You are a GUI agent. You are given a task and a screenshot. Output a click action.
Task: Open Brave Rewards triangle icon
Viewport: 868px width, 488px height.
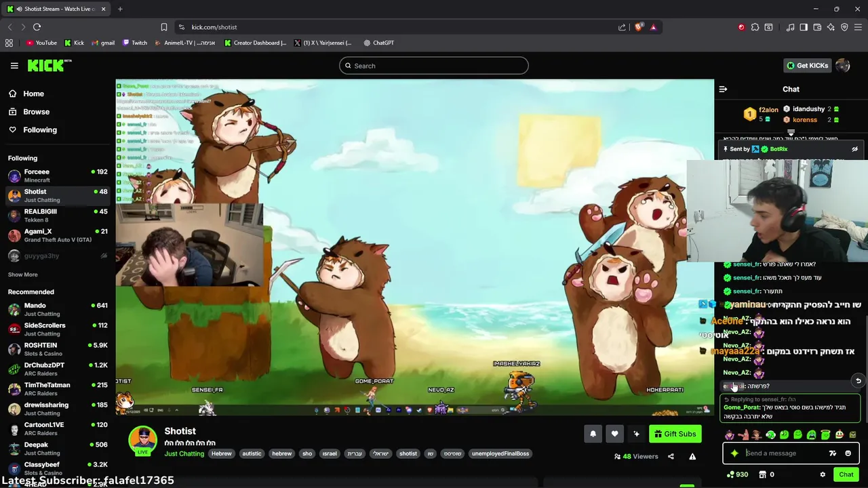pos(653,27)
